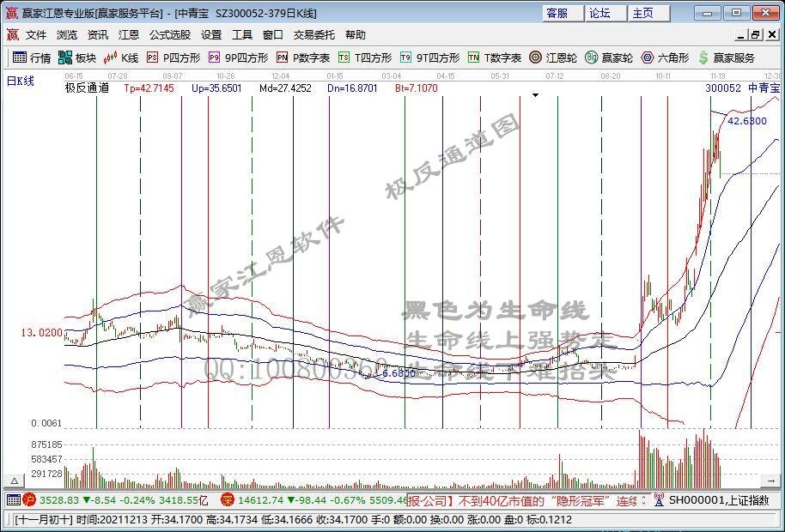Open the 文件 menu

(36, 35)
